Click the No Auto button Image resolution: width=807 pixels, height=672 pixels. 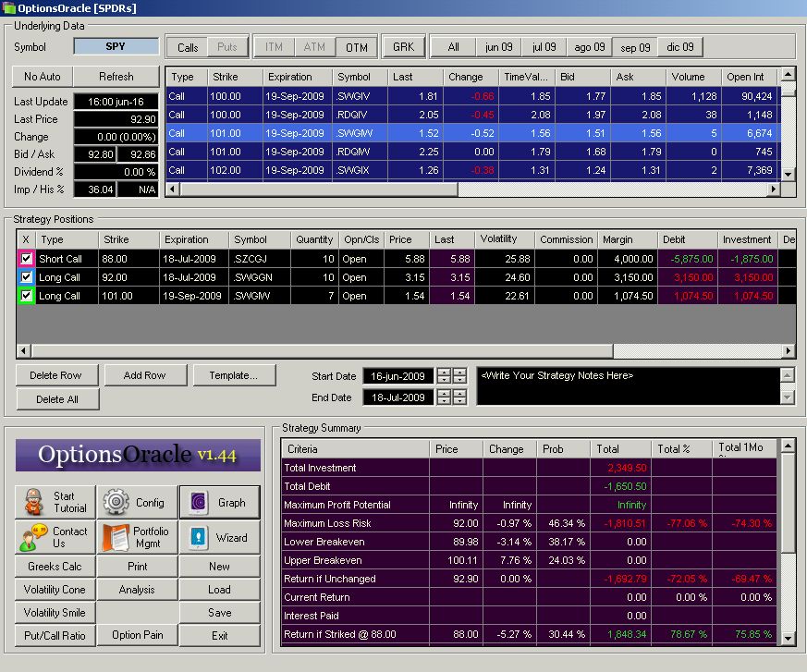point(43,77)
